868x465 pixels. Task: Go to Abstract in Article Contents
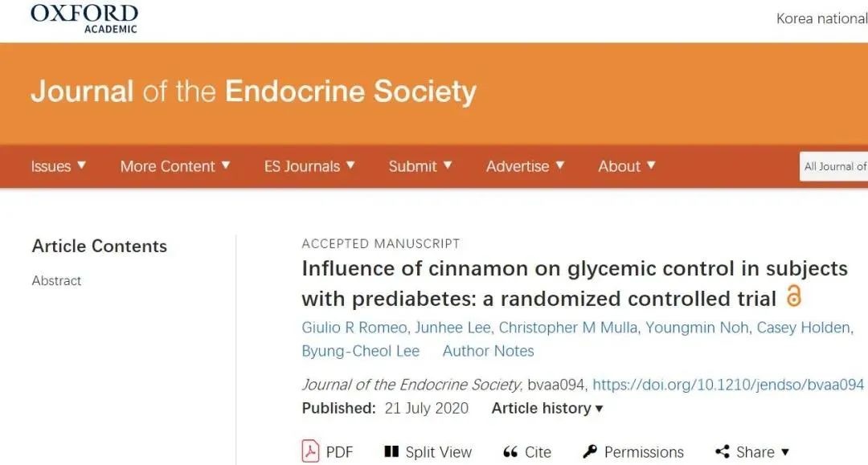[x=56, y=280]
